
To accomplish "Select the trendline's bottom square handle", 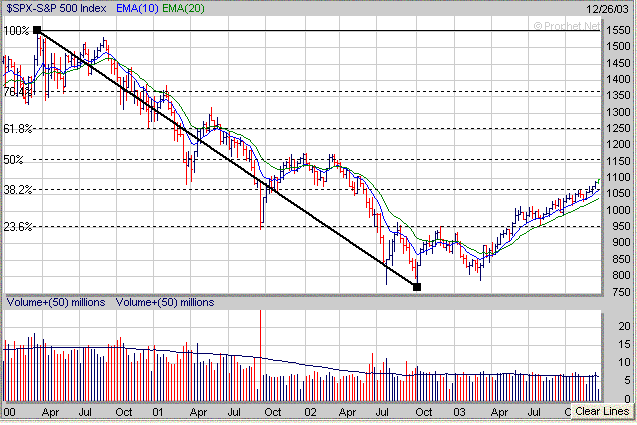I will click(417, 287).
